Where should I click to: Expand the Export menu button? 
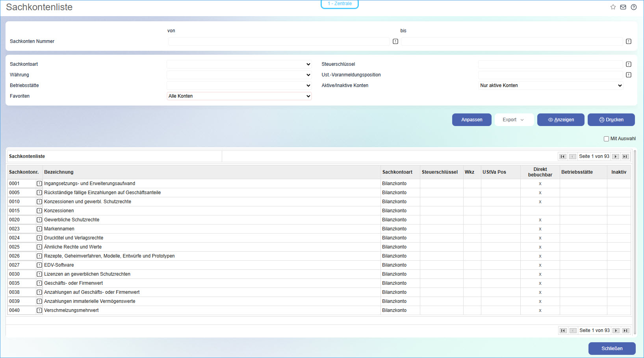point(513,120)
